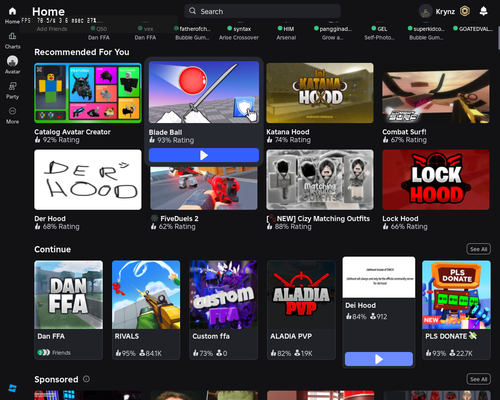
Task: Click the search magnifier icon
Action: (x=192, y=11)
